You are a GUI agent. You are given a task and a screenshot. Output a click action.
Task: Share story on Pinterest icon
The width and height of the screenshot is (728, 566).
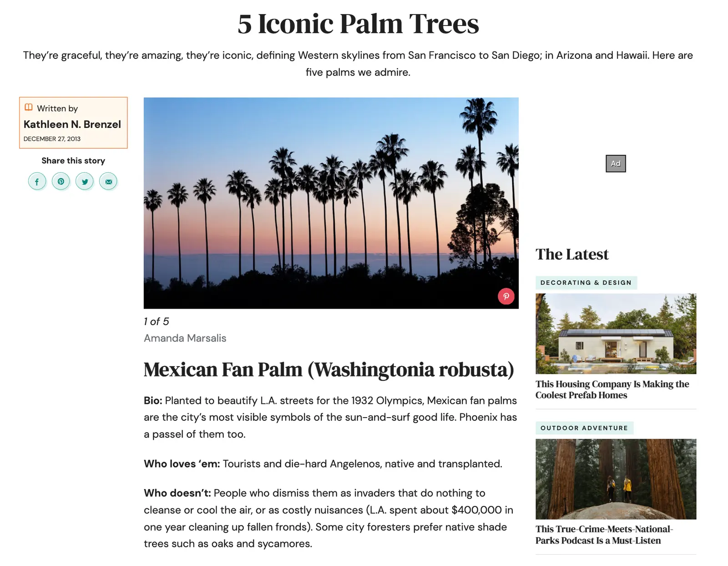61,182
